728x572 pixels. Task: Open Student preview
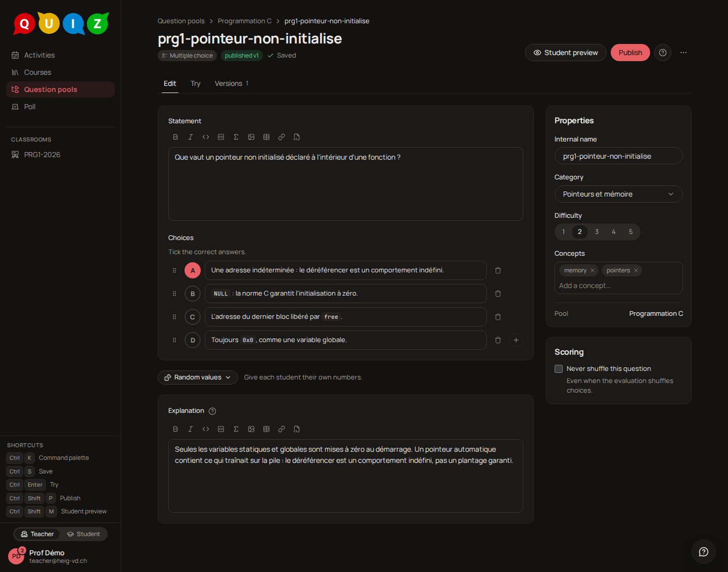tap(566, 53)
